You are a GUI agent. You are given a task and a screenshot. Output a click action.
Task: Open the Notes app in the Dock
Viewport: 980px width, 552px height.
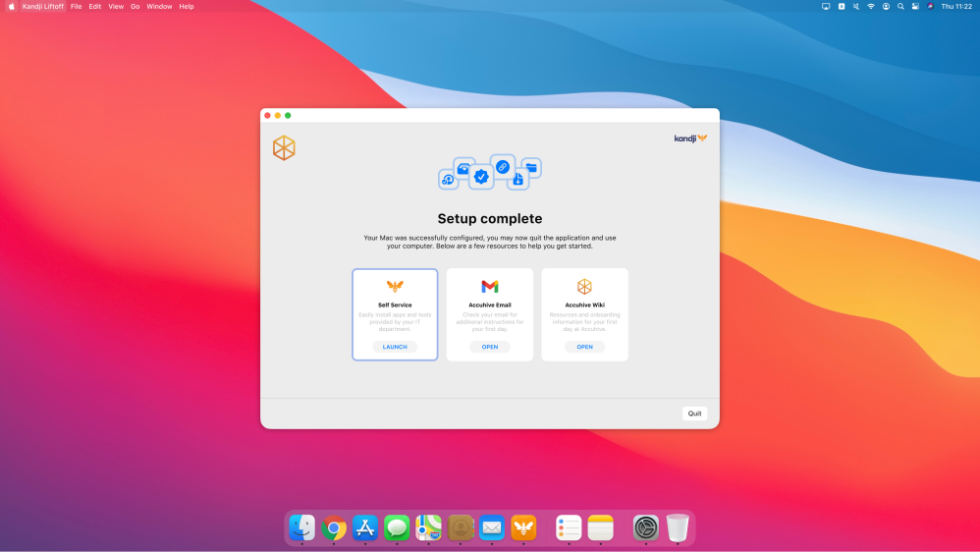coord(600,528)
